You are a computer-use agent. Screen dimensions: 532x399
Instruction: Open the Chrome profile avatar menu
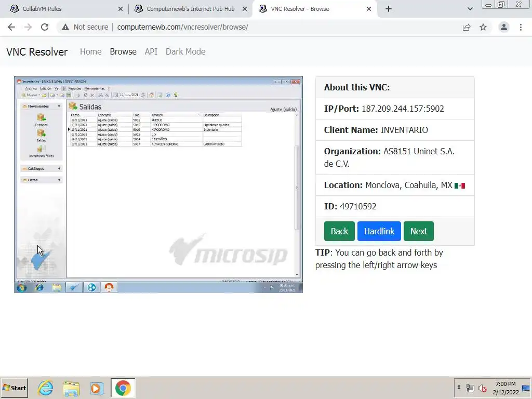point(504,27)
